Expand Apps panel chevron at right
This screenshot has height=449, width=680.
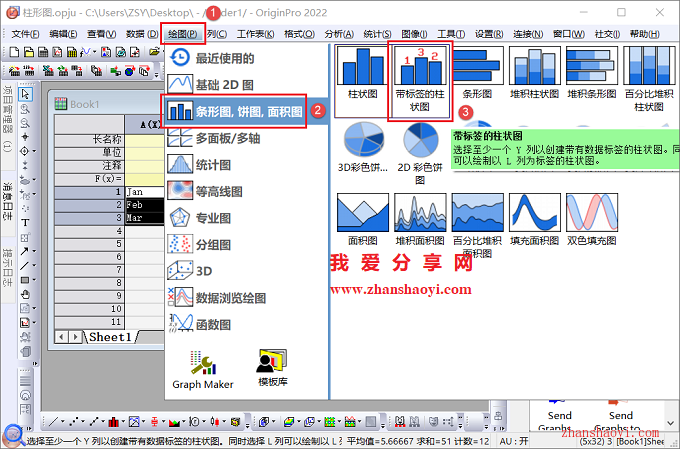670,422
